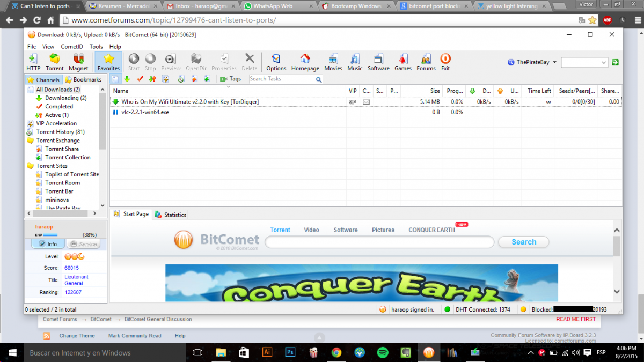644x362 pixels.
Task: Click the OpenDir toolbar icon
Action: coord(196,62)
